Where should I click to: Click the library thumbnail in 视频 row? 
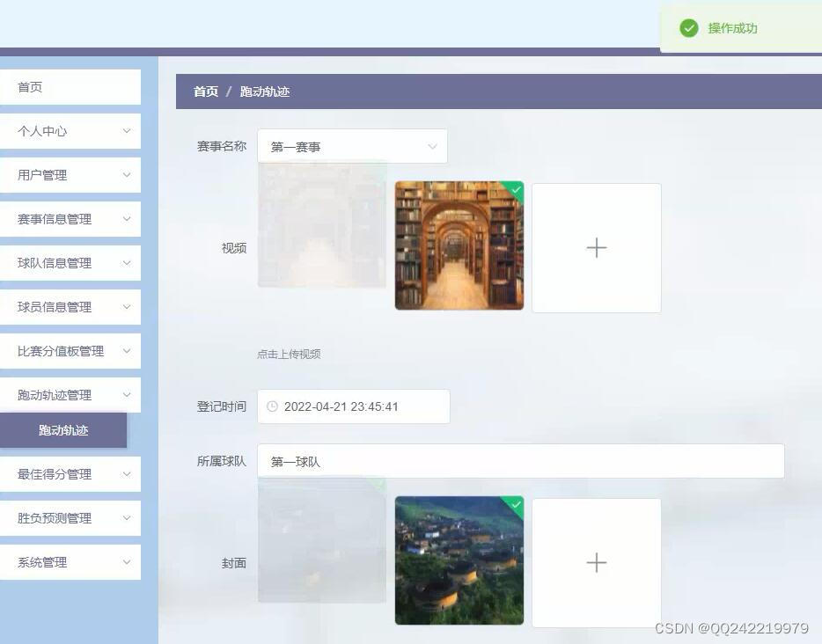[459, 245]
